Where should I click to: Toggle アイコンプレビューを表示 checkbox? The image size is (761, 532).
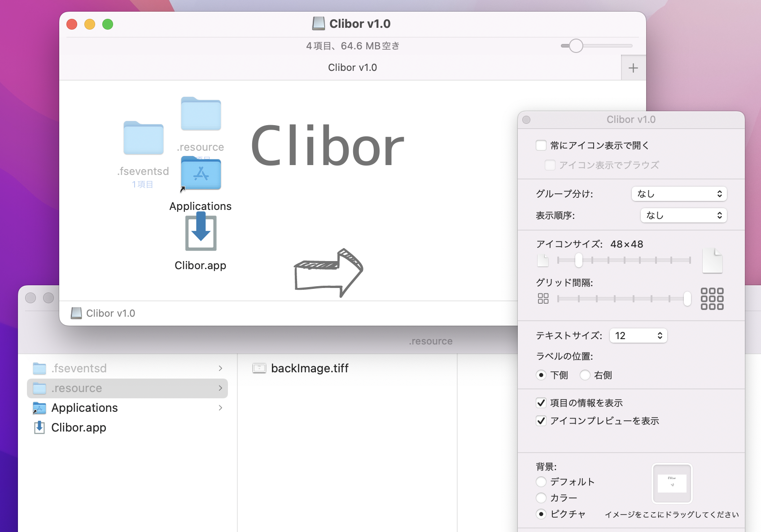541,421
